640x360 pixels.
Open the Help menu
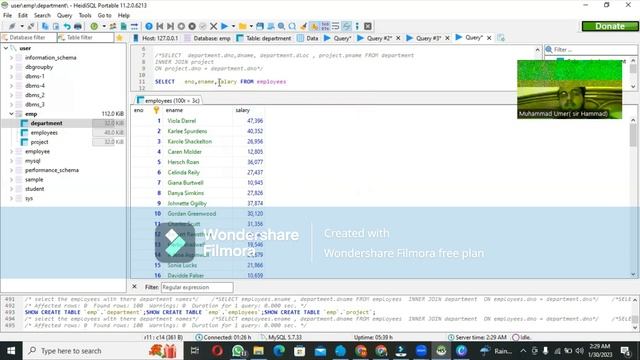pyautogui.click(x=124, y=15)
